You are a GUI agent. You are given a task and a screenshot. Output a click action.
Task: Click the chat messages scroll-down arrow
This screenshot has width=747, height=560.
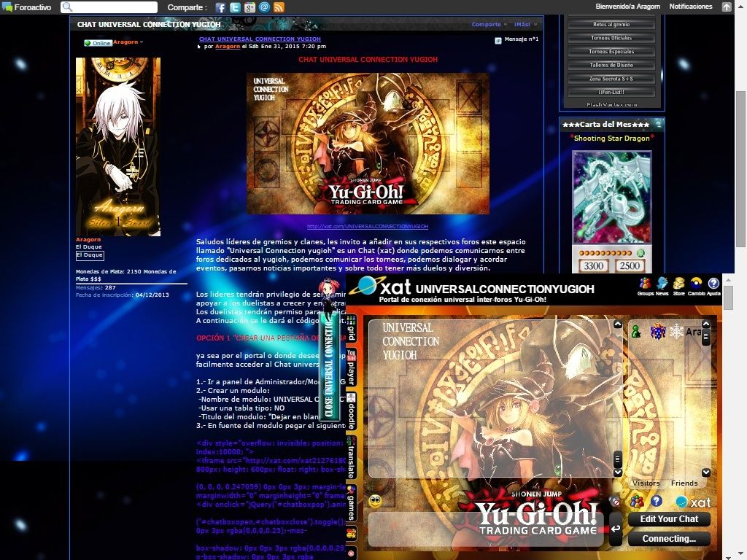pyautogui.click(x=617, y=472)
